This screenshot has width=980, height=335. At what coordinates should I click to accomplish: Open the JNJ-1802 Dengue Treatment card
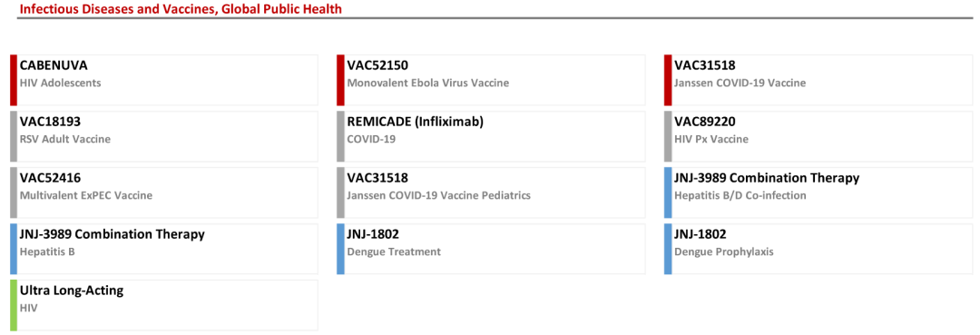point(491,249)
